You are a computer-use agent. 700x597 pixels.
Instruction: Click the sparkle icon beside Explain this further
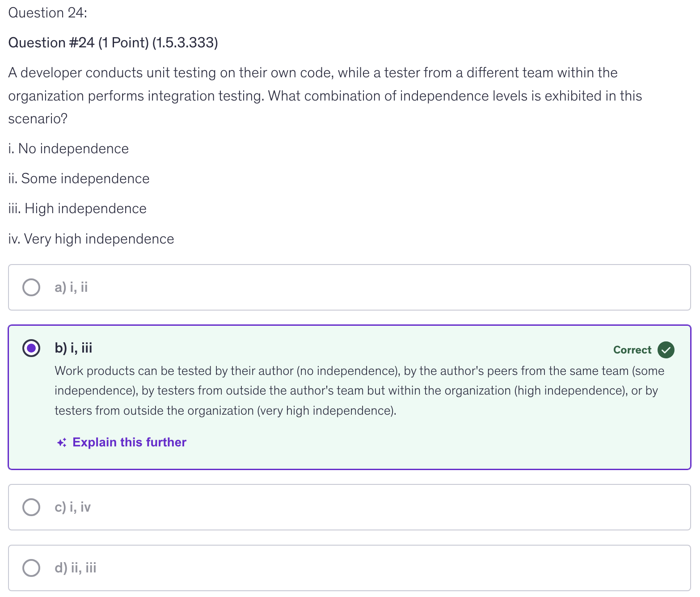[x=62, y=442]
